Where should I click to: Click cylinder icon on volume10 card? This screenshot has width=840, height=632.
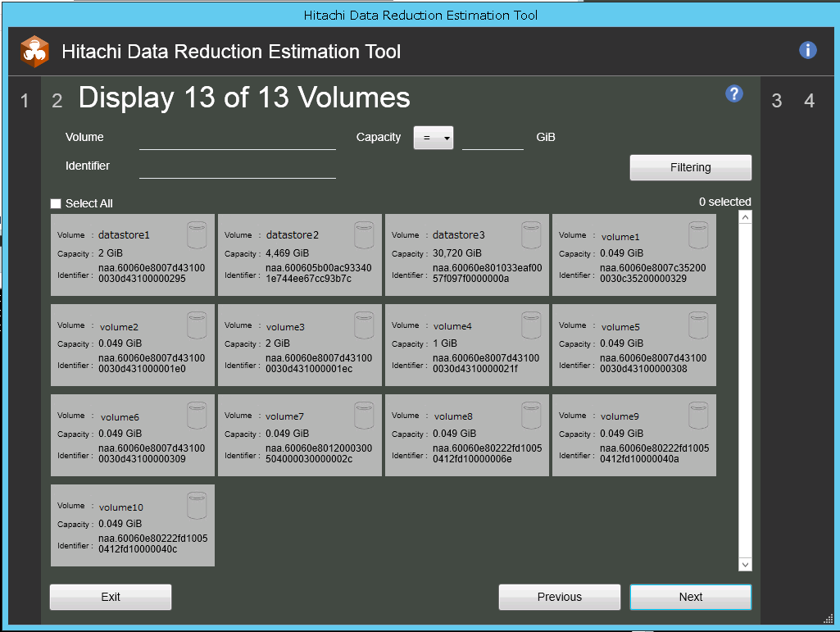pyautogui.click(x=197, y=506)
